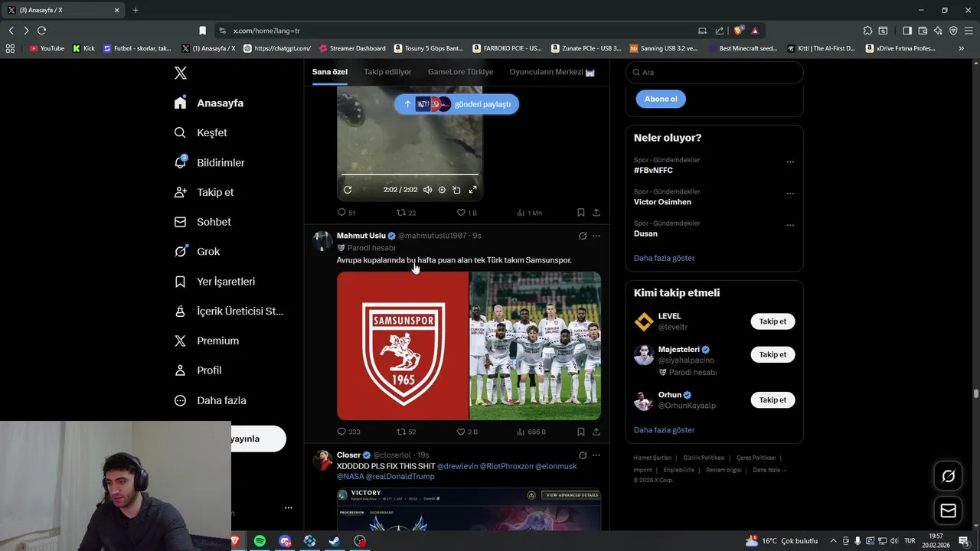Click the Brave Shields icon in address bar
The width and height of the screenshot is (980, 551).
738,31
